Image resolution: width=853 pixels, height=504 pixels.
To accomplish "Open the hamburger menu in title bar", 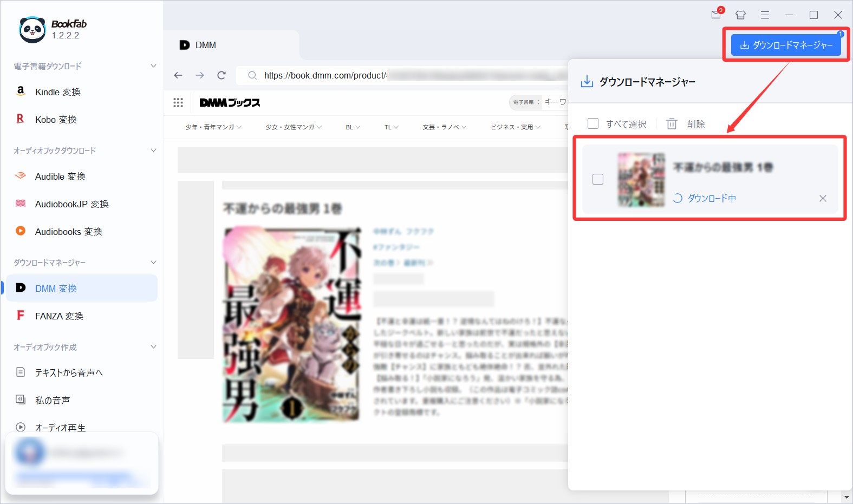I will (x=765, y=15).
